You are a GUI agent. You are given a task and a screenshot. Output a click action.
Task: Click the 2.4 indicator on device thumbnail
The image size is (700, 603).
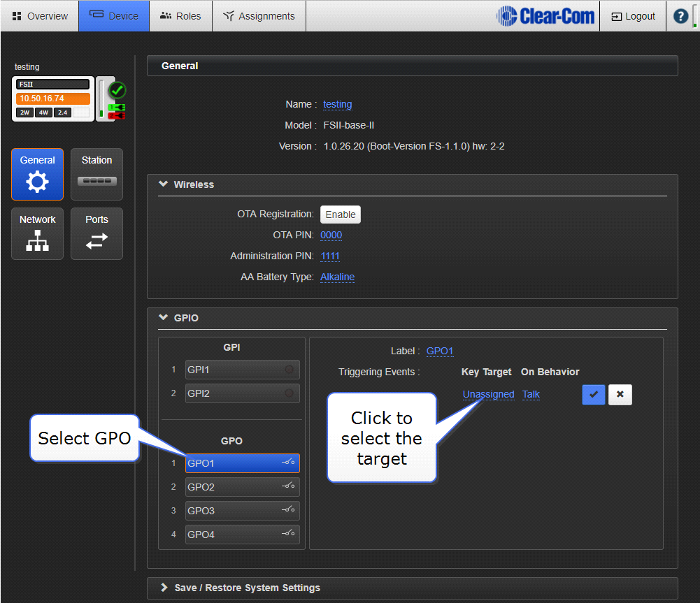pyautogui.click(x=62, y=112)
